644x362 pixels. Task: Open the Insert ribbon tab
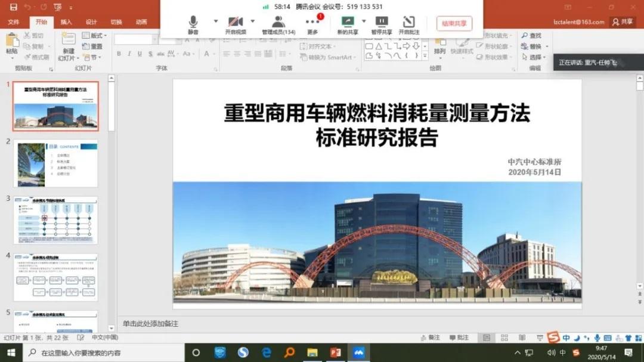pyautogui.click(x=66, y=22)
